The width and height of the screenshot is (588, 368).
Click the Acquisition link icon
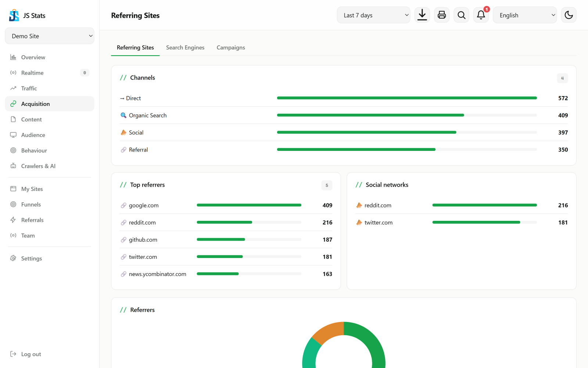[13, 104]
